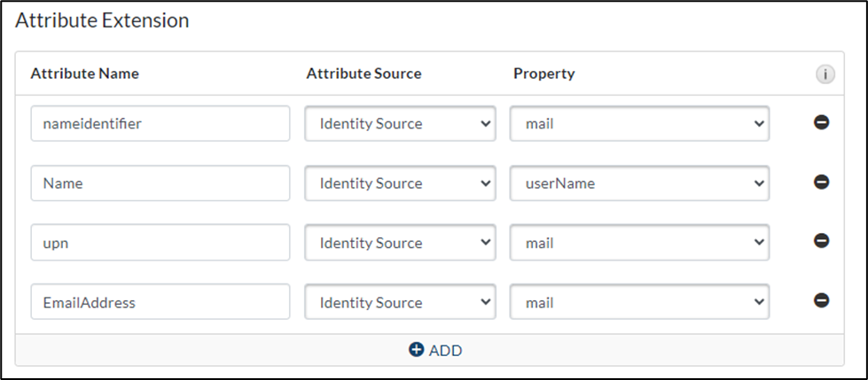Image resolution: width=868 pixels, height=380 pixels.
Task: Click the info icon in table header
Action: tap(825, 74)
